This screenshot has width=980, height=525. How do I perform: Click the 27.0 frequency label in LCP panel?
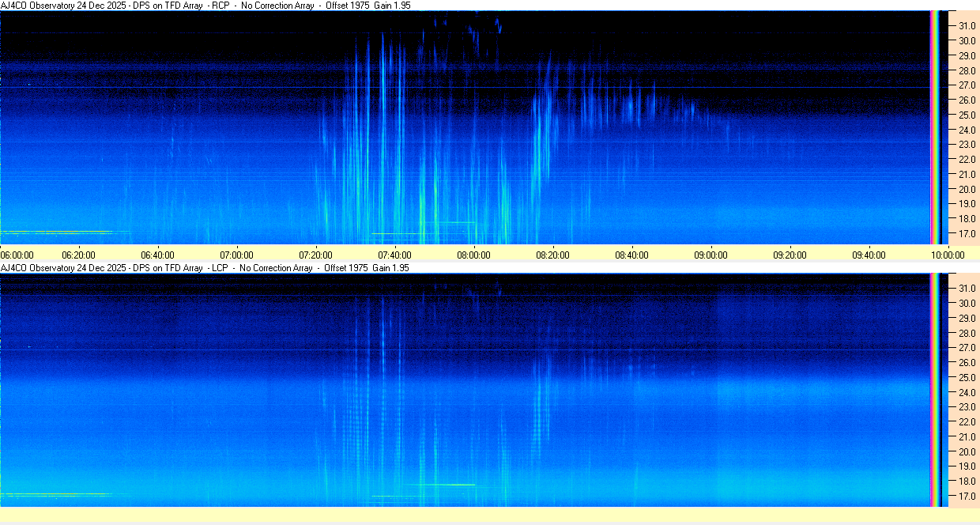click(x=967, y=348)
